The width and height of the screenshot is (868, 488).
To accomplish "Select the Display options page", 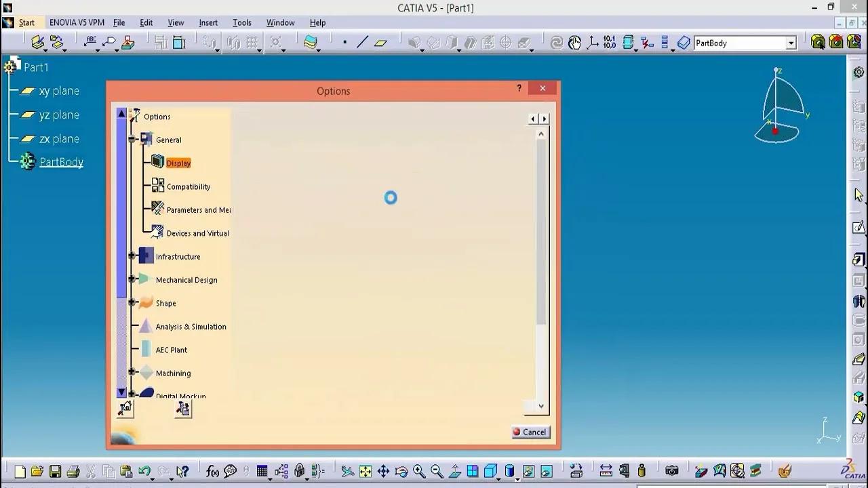I will click(178, 163).
